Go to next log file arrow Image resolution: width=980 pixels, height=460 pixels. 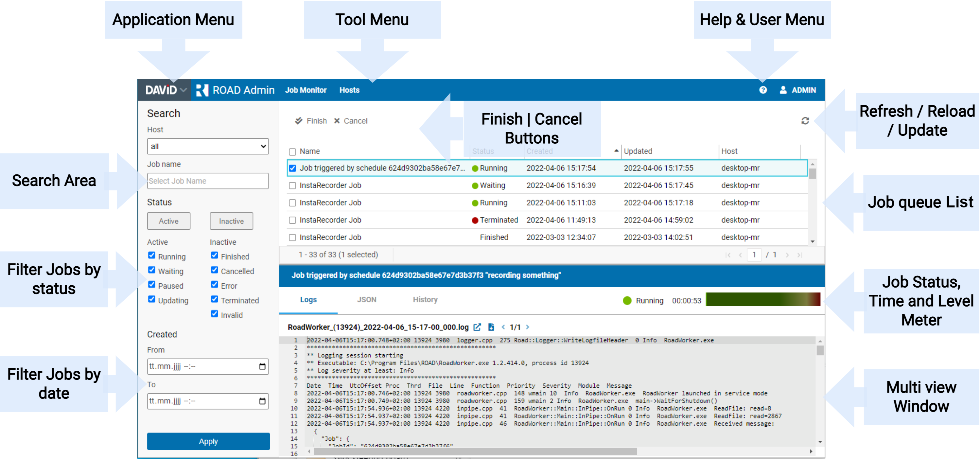pyautogui.click(x=527, y=327)
